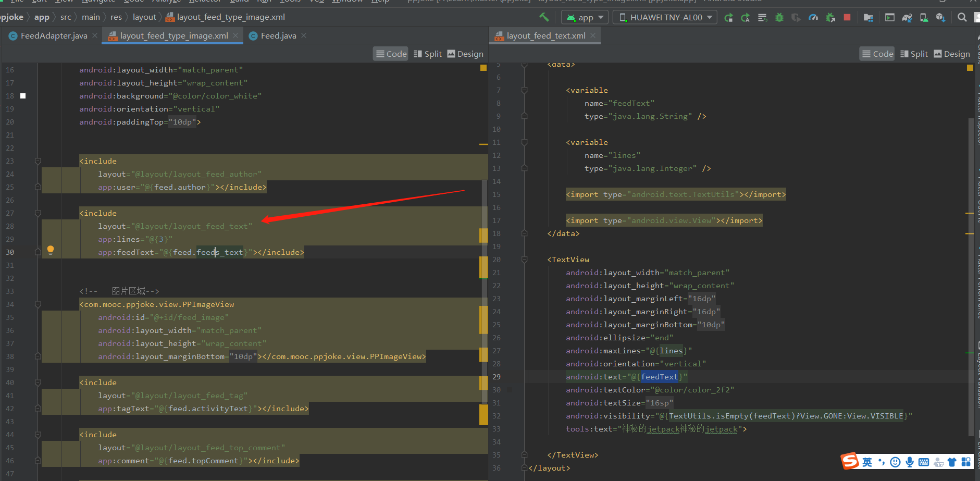
Task: Click the green Debug bug icon
Action: click(x=779, y=18)
